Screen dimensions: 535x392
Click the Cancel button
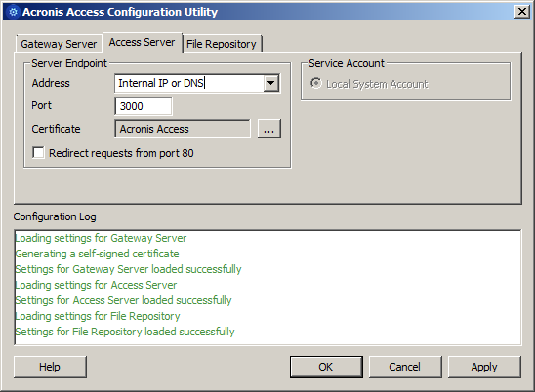pyautogui.click(x=404, y=367)
